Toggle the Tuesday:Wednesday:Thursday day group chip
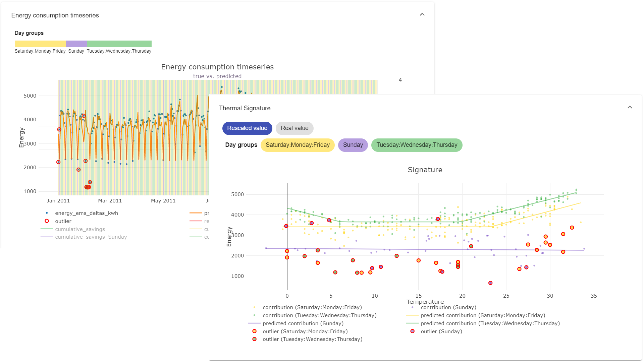 pos(416,145)
